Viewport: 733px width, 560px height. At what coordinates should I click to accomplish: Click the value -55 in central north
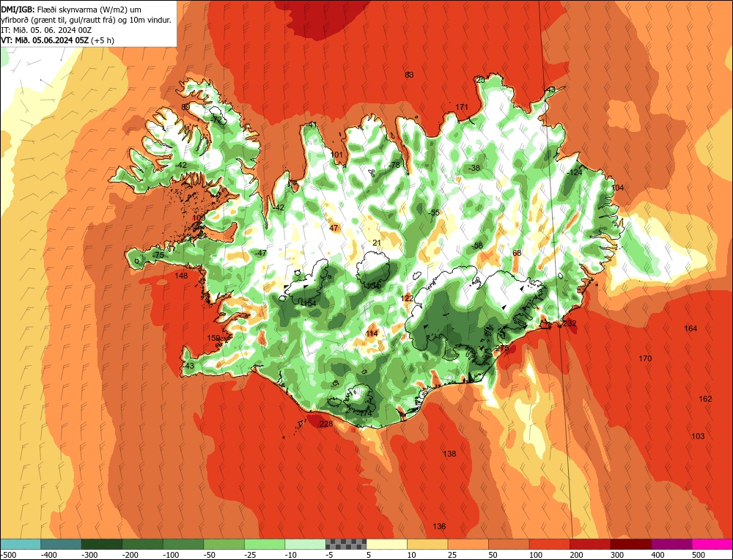point(434,213)
